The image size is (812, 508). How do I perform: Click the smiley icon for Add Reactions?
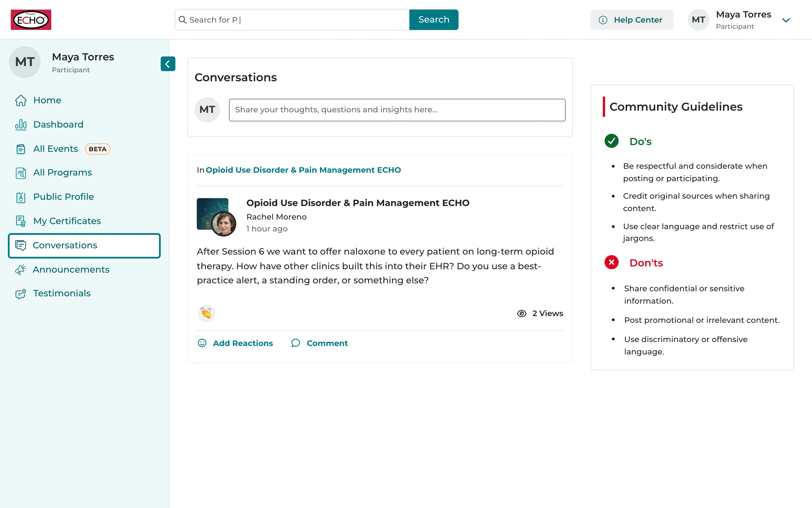click(x=202, y=343)
